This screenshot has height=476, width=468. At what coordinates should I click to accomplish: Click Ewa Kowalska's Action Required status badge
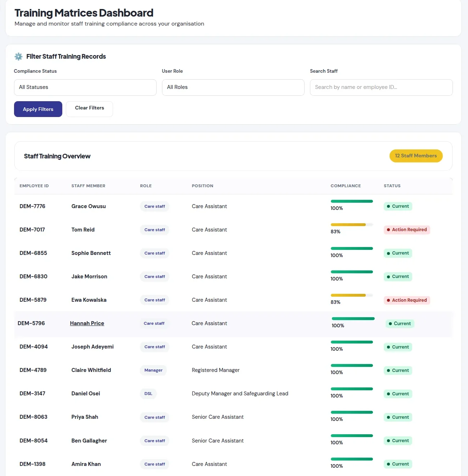[x=407, y=300]
